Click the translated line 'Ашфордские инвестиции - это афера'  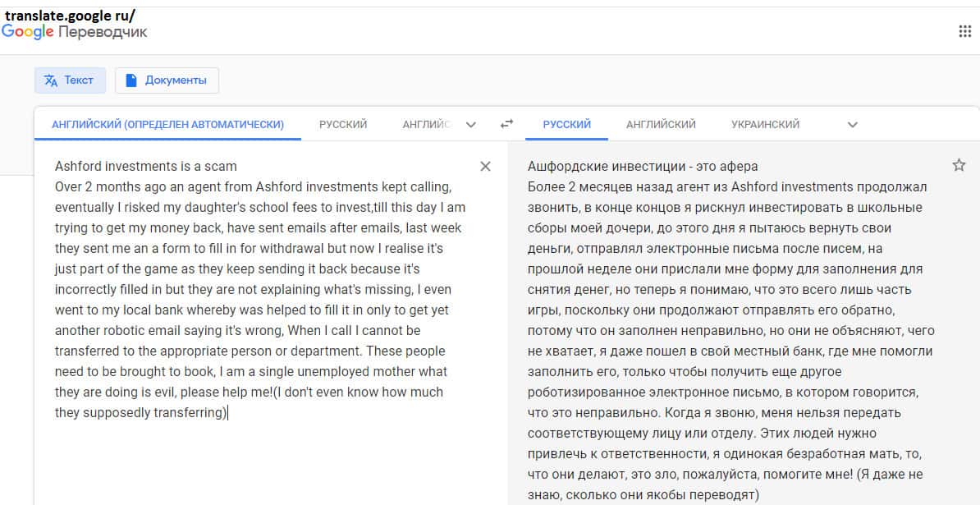point(643,167)
